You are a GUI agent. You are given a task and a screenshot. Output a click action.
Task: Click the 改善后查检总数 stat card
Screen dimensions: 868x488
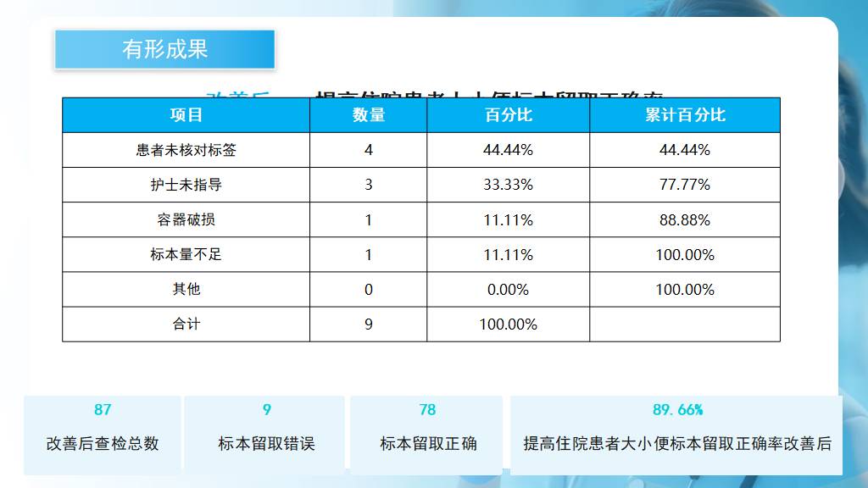(x=103, y=434)
